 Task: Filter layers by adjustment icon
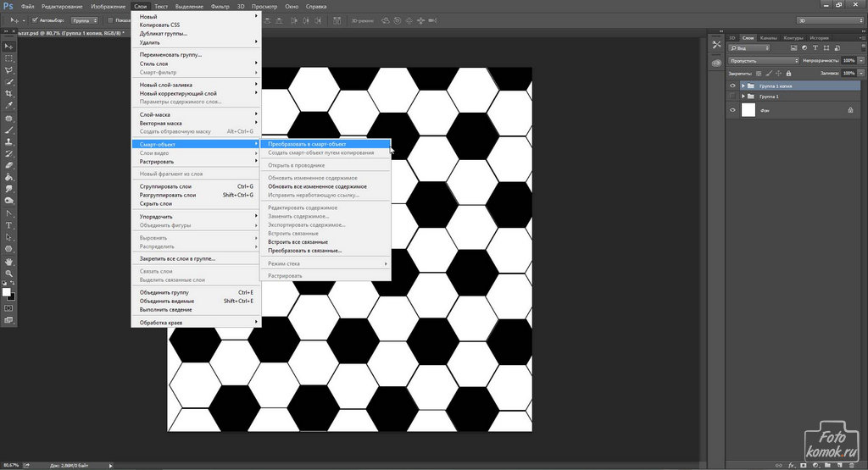tap(804, 48)
